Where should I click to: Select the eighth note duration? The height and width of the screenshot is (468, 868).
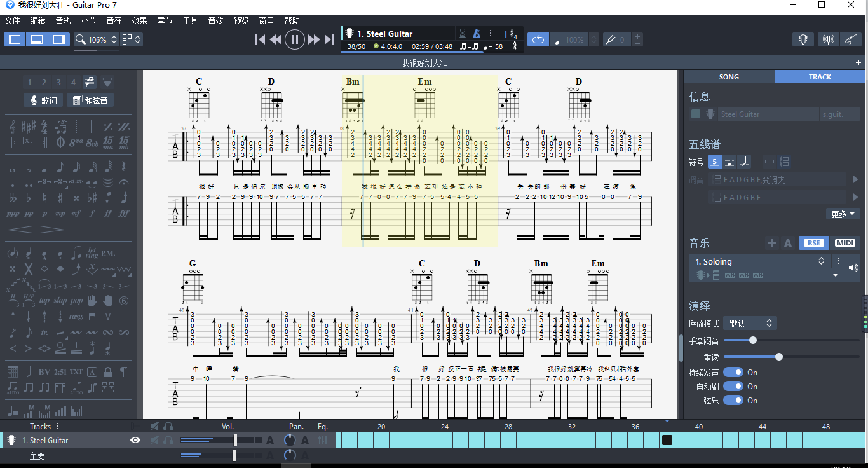(x=61, y=169)
